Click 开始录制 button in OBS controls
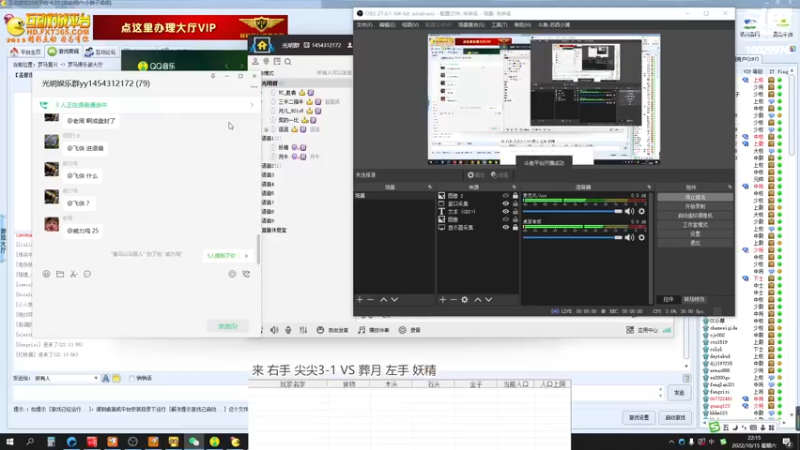 pos(695,206)
